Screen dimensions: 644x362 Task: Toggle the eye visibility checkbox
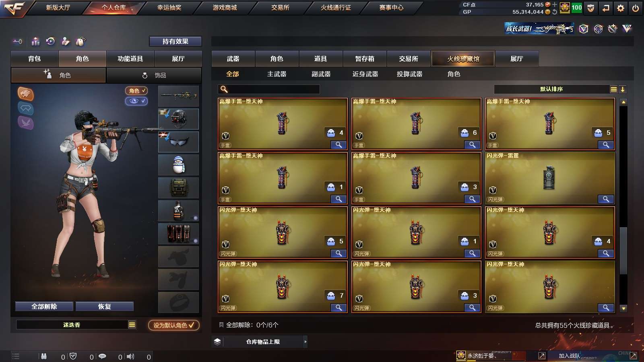[136, 101]
